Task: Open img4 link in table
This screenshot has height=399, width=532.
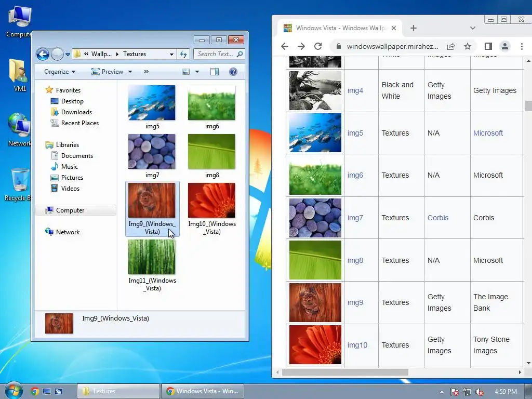Action: click(355, 90)
